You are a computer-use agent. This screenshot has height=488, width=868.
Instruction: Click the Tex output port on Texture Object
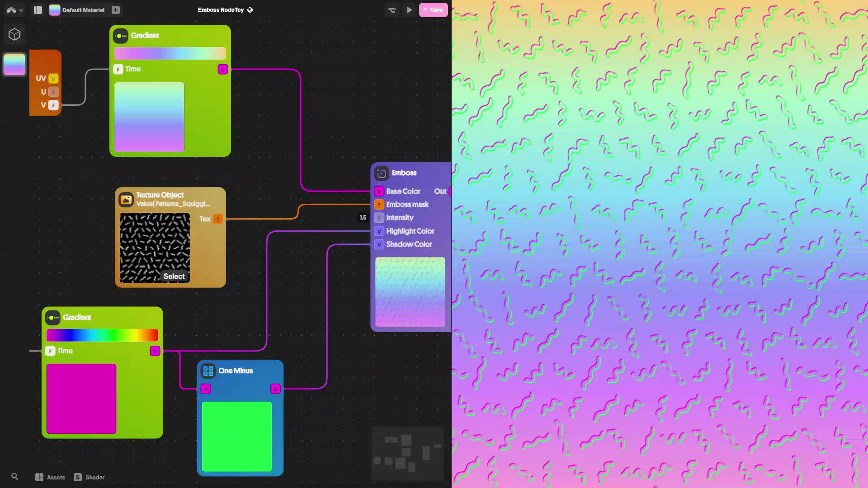[218, 219]
